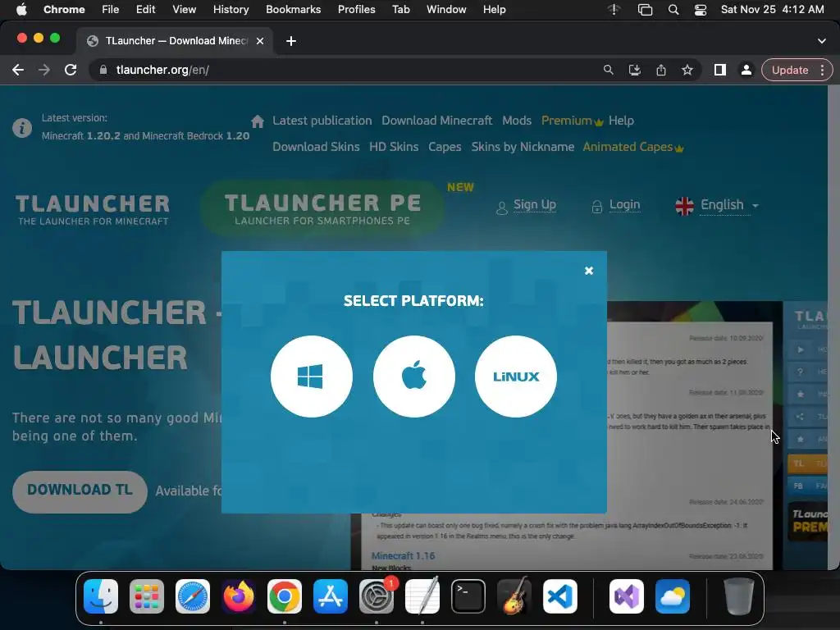The height and width of the screenshot is (630, 840).
Task: Open Trash from the Dock
Action: click(x=739, y=597)
